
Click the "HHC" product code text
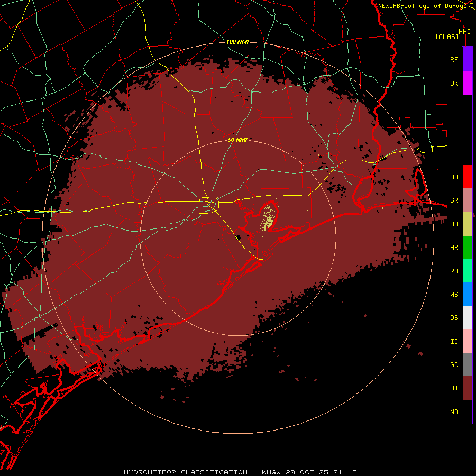pyautogui.click(x=464, y=32)
